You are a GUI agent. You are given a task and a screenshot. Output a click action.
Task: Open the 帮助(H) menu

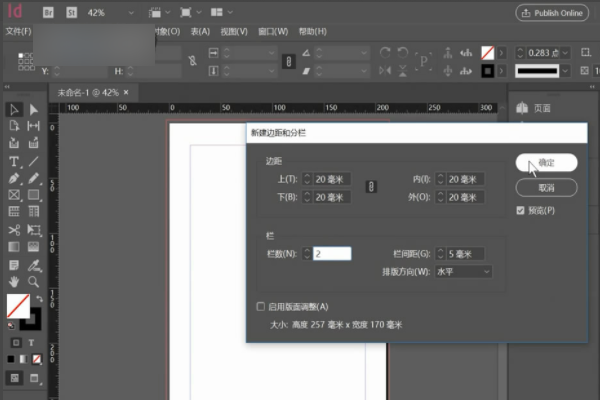[312, 31]
